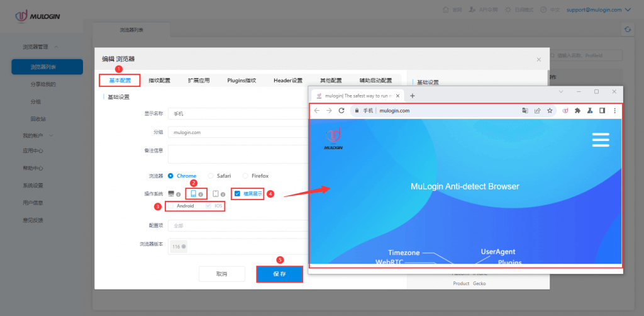Open Chrome tab search chevron
Image resolution: width=644 pixels, height=316 pixels.
pos(561,92)
